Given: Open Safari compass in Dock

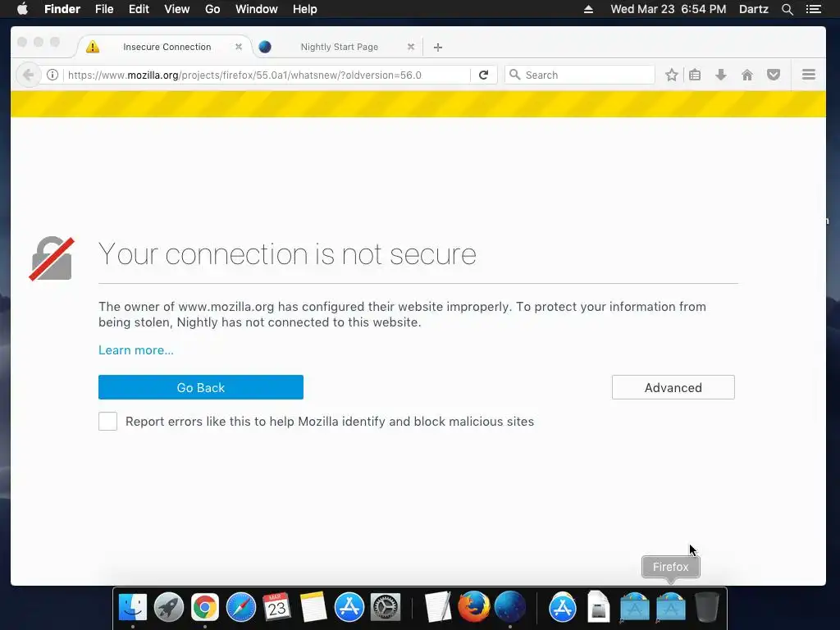Looking at the screenshot, I should [x=241, y=608].
